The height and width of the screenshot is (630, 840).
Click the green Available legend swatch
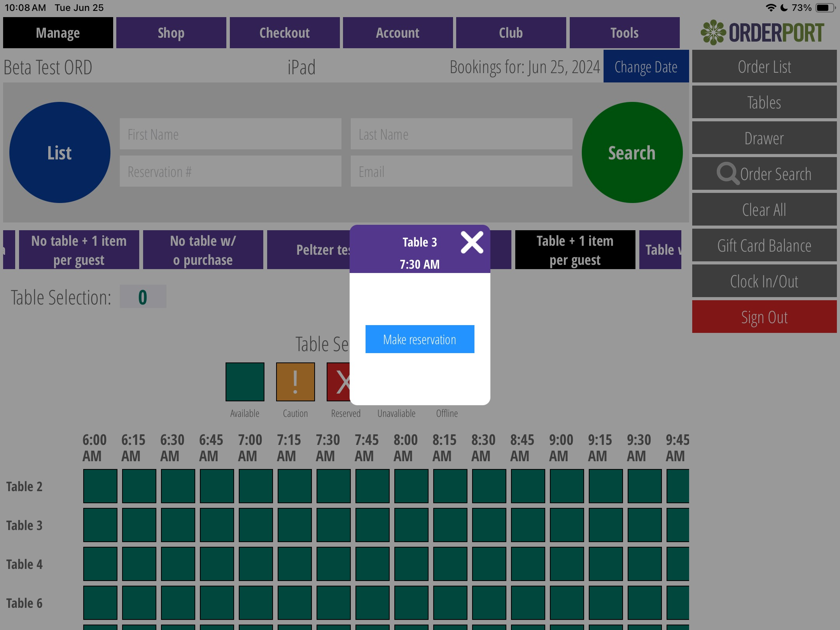[x=245, y=381]
